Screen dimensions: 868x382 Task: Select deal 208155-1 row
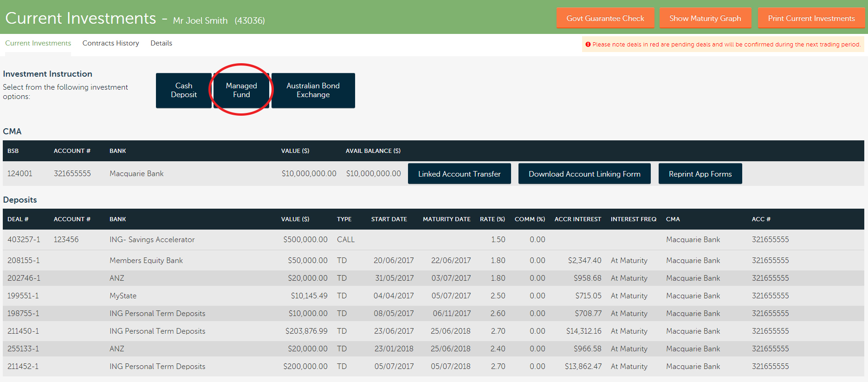click(x=434, y=260)
